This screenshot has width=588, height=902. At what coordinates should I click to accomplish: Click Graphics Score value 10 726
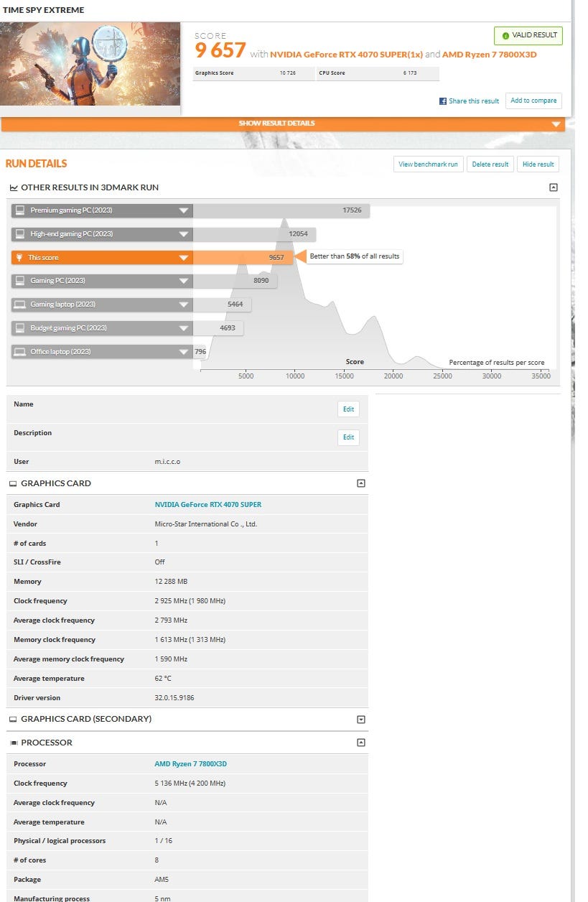click(288, 73)
